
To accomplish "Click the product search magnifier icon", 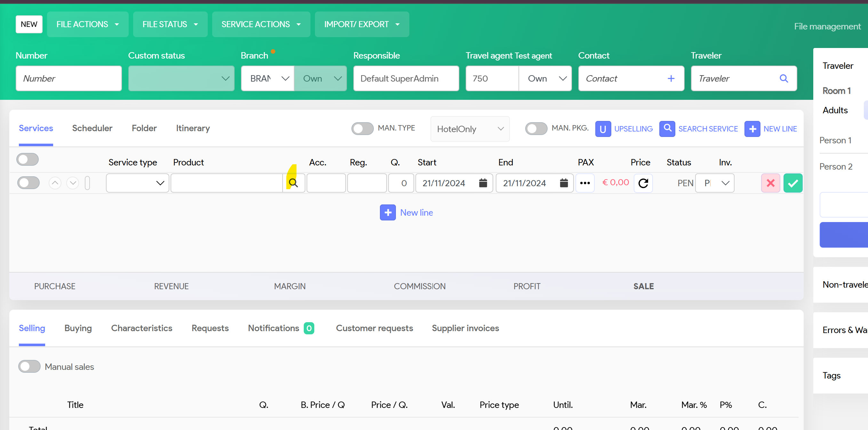I will click(x=293, y=183).
